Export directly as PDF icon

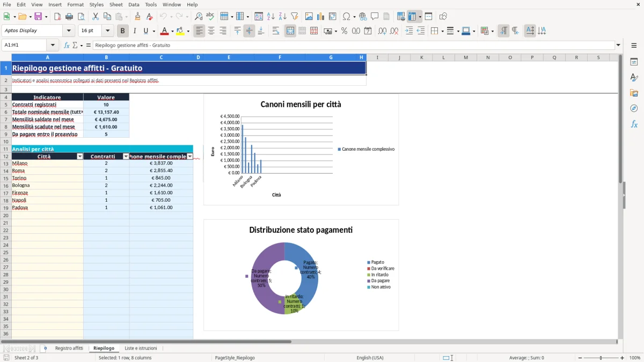pyautogui.click(x=57, y=17)
